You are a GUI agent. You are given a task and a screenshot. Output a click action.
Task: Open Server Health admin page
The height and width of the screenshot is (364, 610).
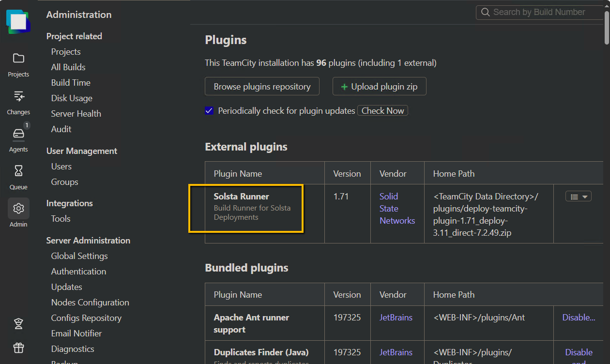point(76,114)
